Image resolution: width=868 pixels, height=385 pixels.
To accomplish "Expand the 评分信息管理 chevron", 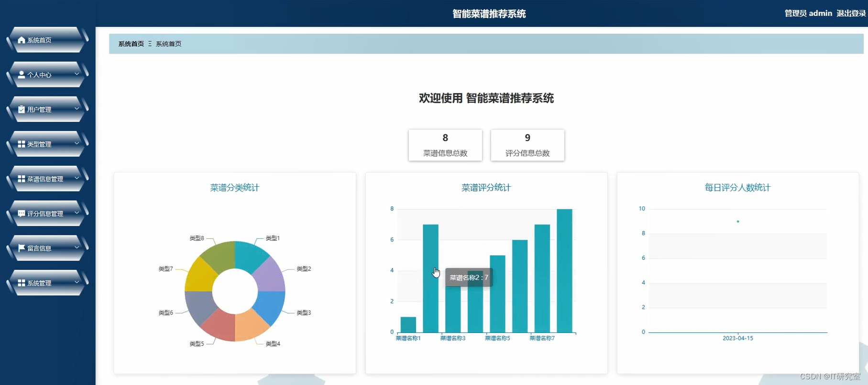I will (x=77, y=213).
